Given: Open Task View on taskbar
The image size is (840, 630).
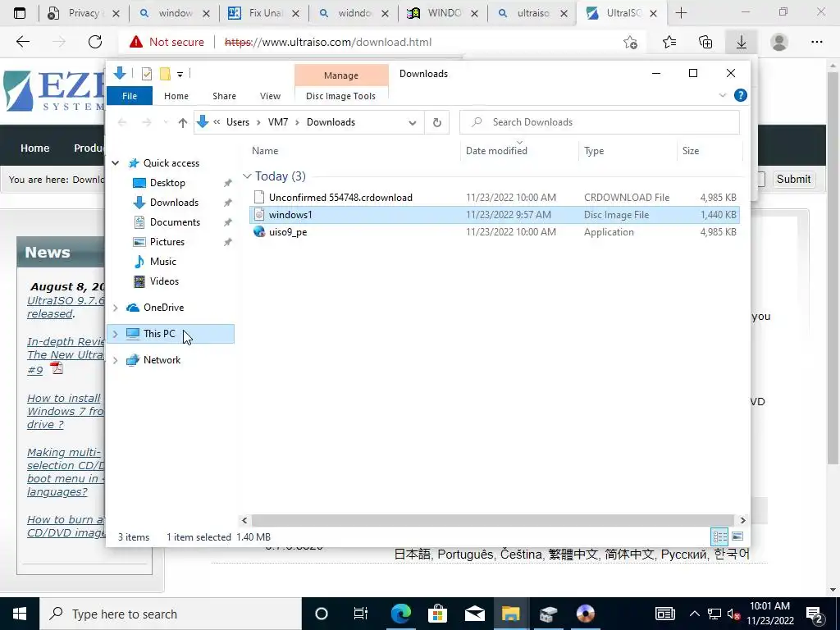Looking at the screenshot, I should [361, 614].
